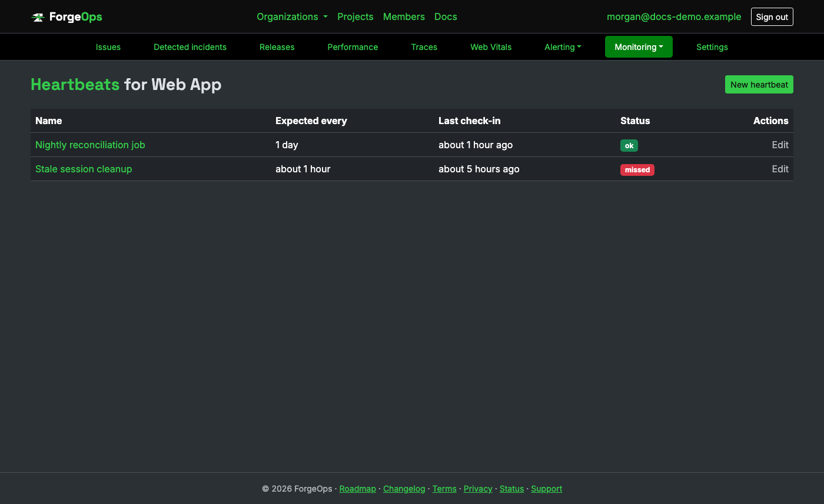This screenshot has height=504, width=824.
Task: Open the Web Vitals tab
Action: pos(491,47)
